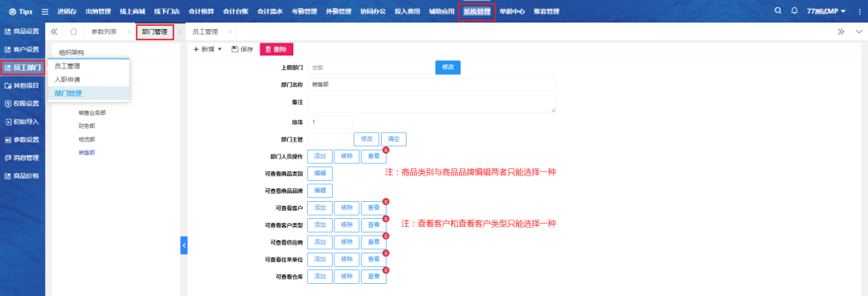868x296 pixels.
Task: Click 查看 in the 部门人员操作 row
Action: pyautogui.click(x=374, y=156)
